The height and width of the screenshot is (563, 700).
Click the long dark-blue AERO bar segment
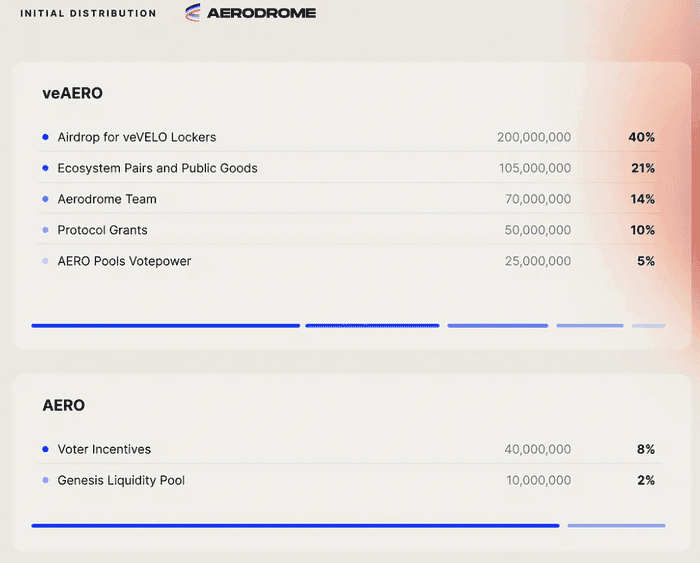click(x=295, y=525)
